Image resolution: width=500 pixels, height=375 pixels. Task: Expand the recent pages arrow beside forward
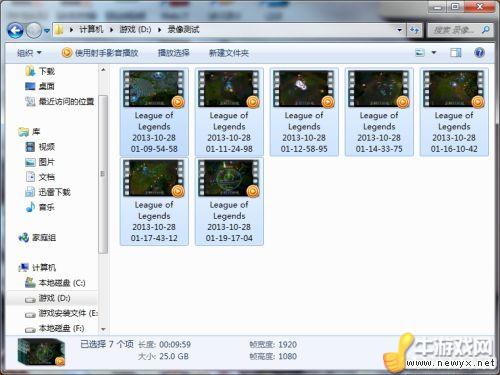(x=47, y=31)
